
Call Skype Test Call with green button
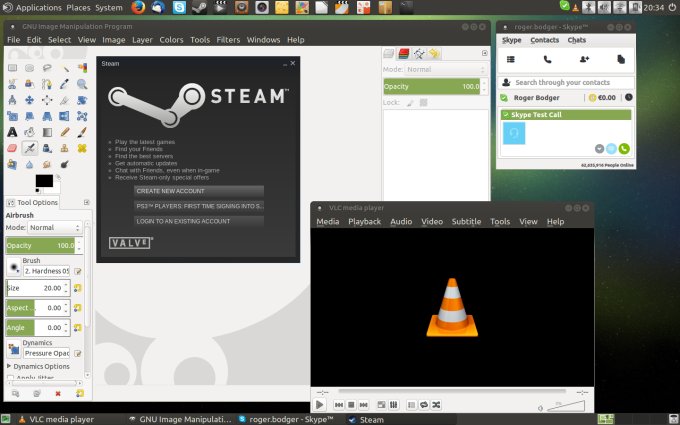click(x=624, y=149)
